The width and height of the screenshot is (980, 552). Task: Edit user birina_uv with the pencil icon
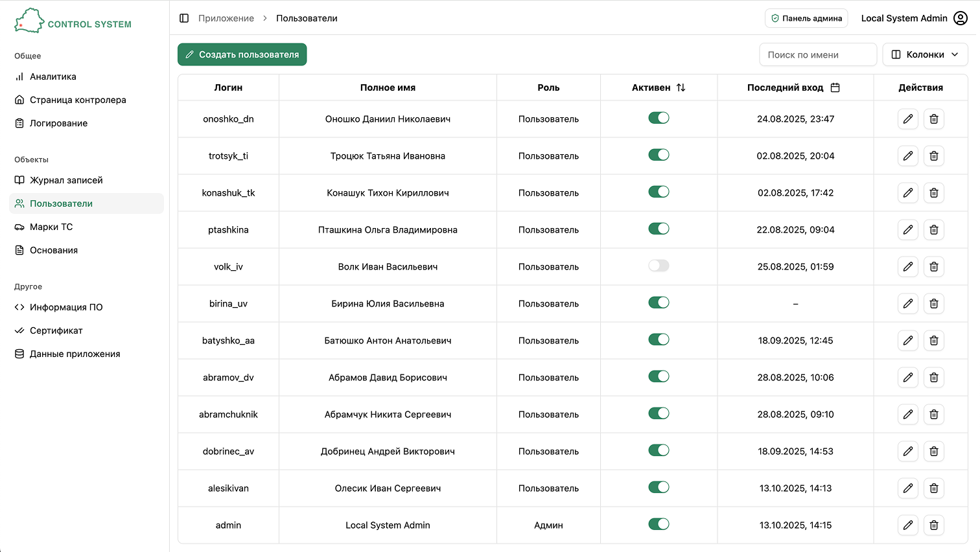pyautogui.click(x=908, y=304)
